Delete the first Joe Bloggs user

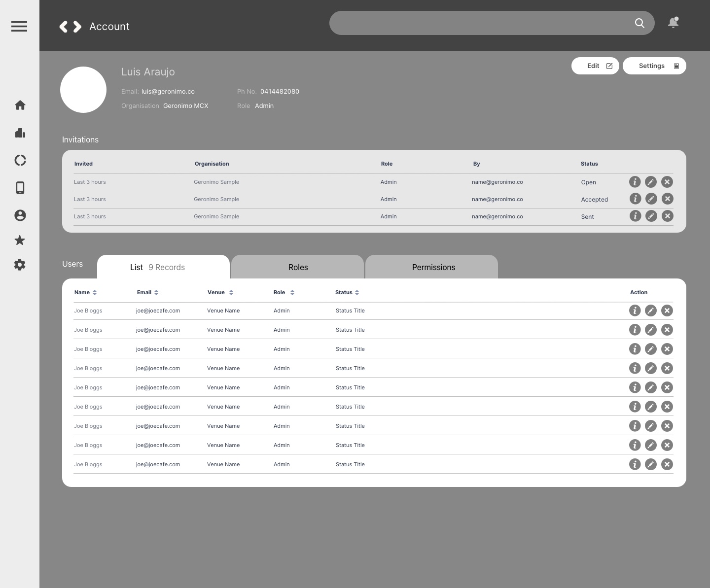(667, 311)
